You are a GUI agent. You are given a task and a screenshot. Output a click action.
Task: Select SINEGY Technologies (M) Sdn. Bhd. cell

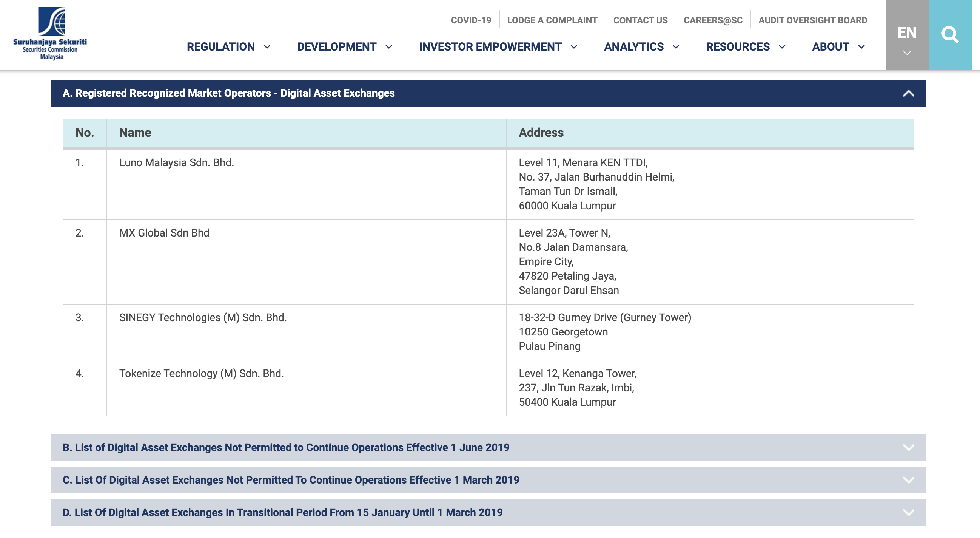pyautogui.click(x=306, y=332)
